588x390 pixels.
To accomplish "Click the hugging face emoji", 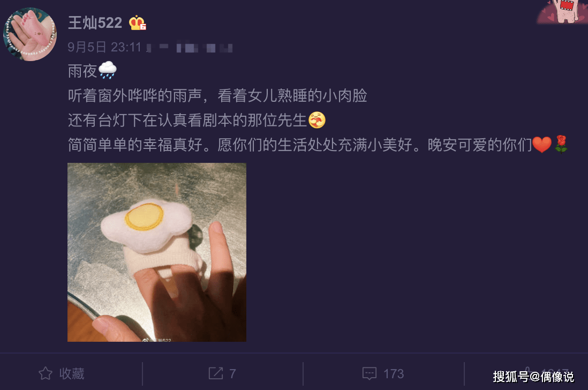I will click(317, 120).
